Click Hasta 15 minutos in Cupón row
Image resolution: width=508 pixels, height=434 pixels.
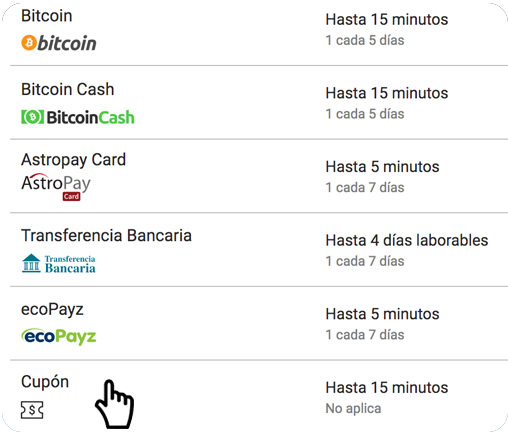(387, 388)
